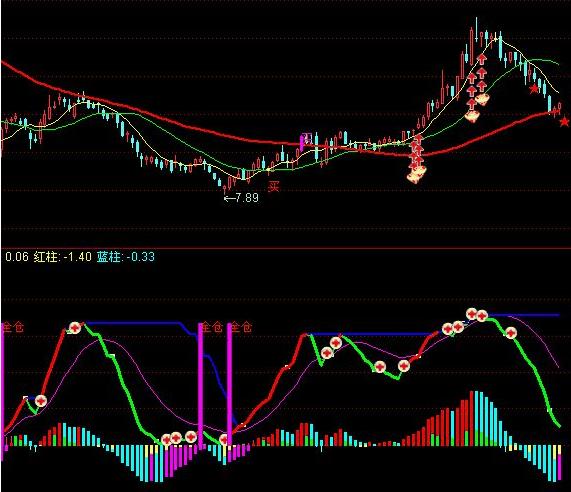Click the plus marker touching the second magenta bar
The image size is (571, 492).
tap(224, 440)
